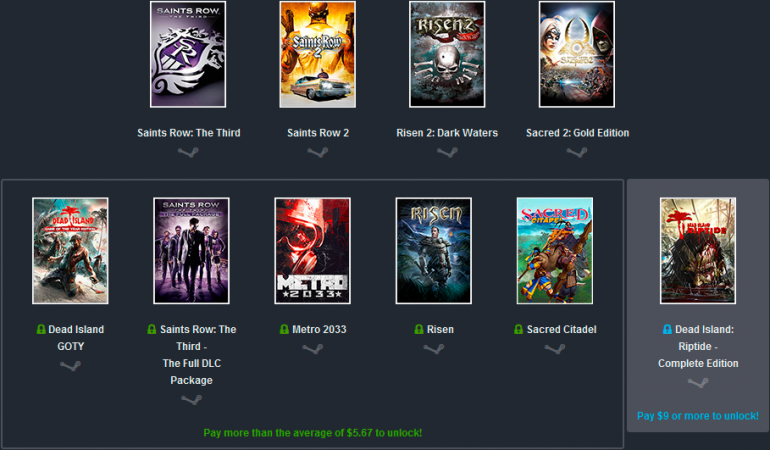Open the Metro 2033 cover art
This screenshot has width=770, height=450.
click(312, 251)
